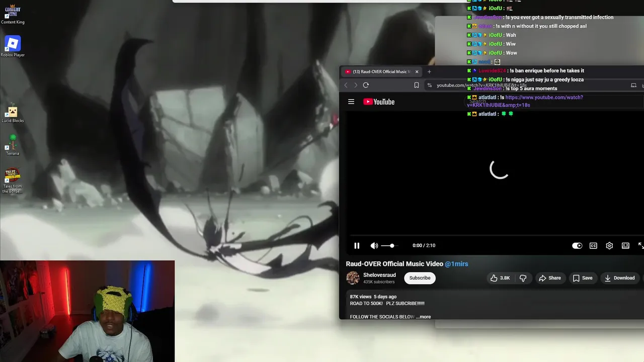The height and width of the screenshot is (362, 644).
Task: Open the Content King desktop shortcut
Action: click(x=13, y=15)
